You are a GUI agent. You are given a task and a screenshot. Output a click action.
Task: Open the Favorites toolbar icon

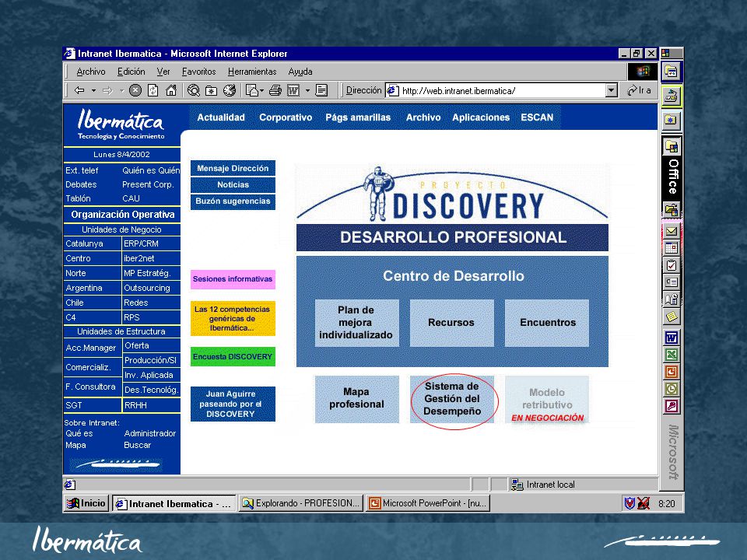click(x=211, y=90)
